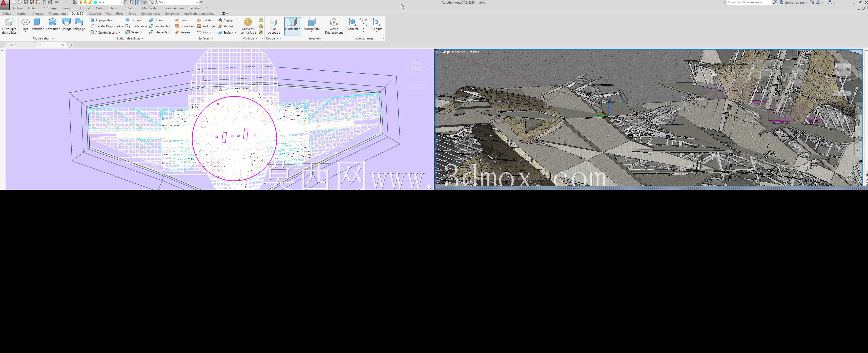Choose 3-points coordinate system

coord(376,25)
